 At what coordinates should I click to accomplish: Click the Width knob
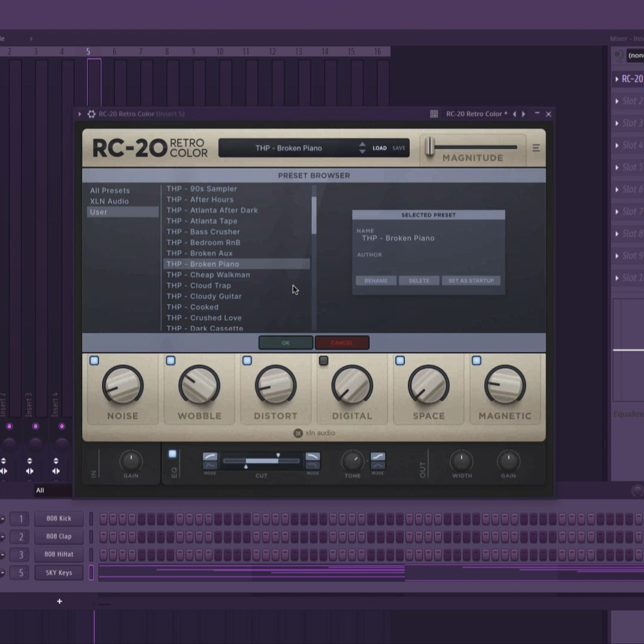point(462,461)
